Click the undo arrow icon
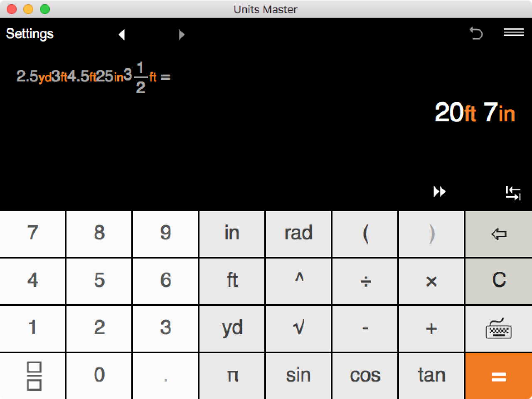532x399 pixels. coord(476,33)
